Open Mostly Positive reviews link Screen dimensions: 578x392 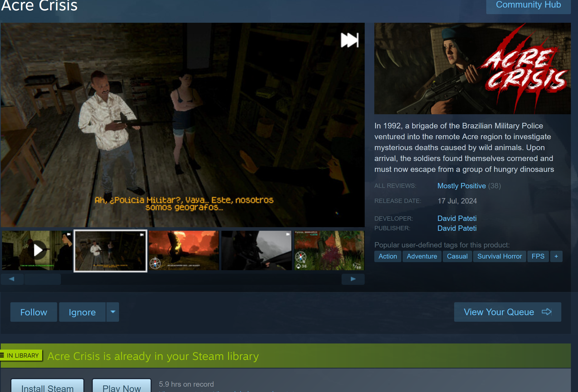461,186
